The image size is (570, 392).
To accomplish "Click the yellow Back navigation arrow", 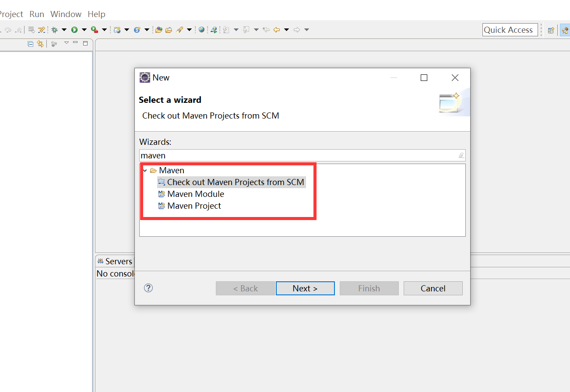I will click(x=276, y=30).
